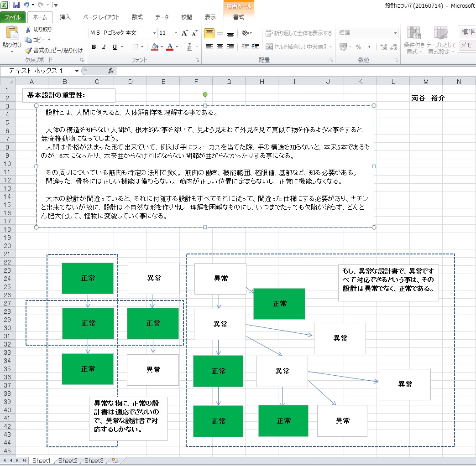The width and height of the screenshot is (476, 466).
Task: Open the font size dropdown
Action: [x=176, y=33]
